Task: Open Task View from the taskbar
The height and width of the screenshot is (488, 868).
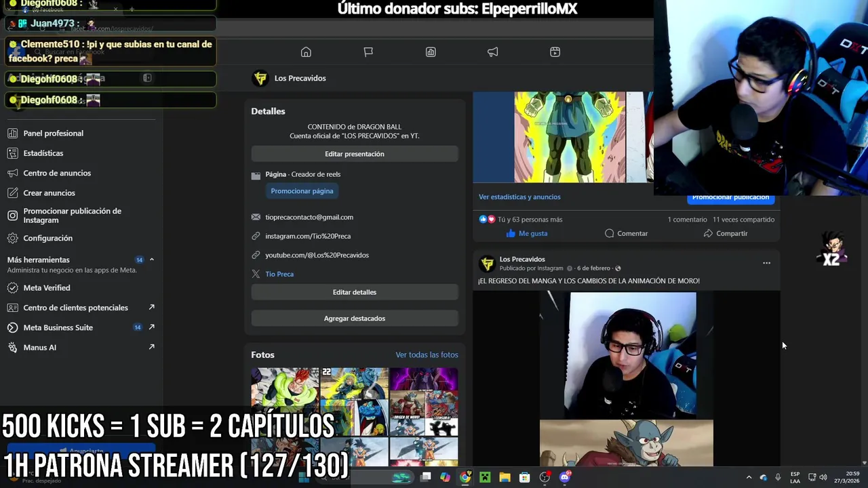Action: coord(425,477)
